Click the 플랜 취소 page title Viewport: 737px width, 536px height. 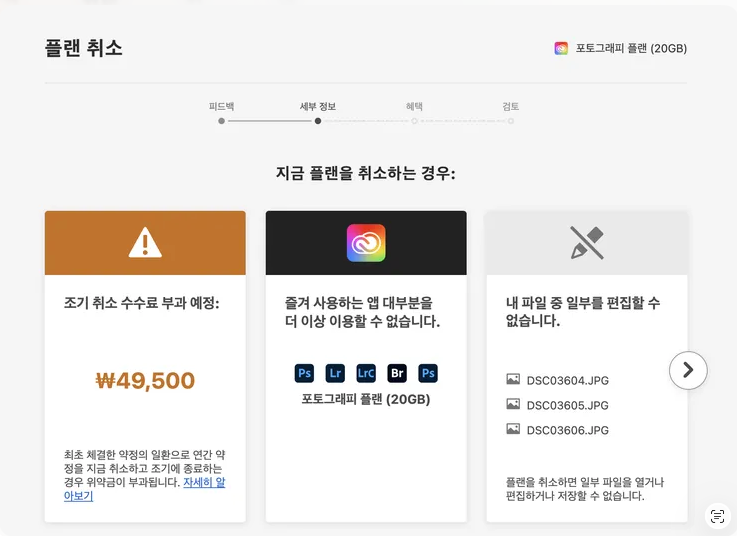(x=84, y=48)
